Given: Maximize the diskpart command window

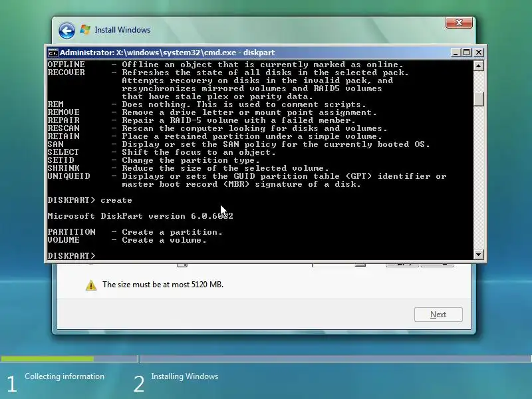Looking at the screenshot, I should (x=467, y=53).
